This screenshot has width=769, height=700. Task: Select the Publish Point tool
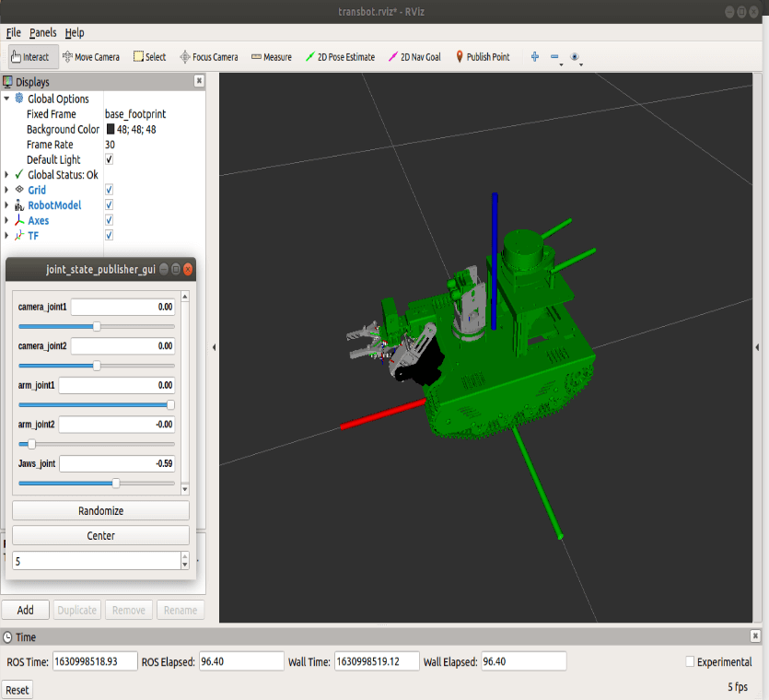click(x=483, y=57)
